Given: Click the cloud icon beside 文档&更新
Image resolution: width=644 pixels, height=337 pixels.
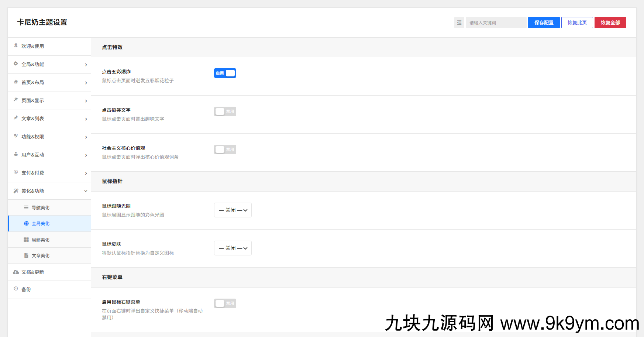Looking at the screenshot, I should coord(16,272).
